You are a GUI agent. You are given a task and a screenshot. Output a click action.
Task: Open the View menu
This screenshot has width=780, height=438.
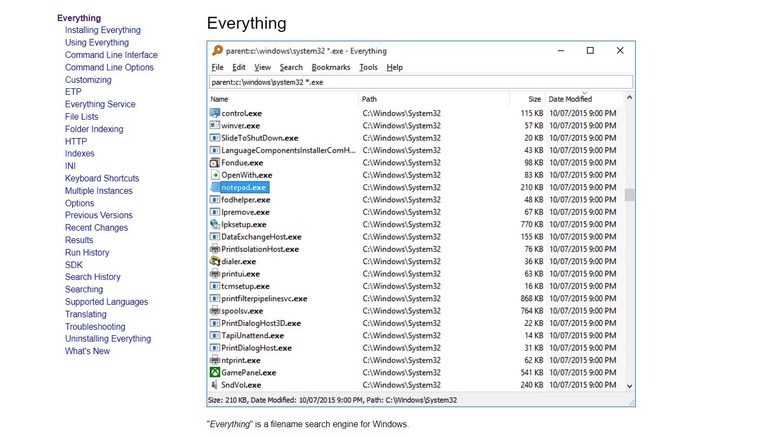pos(263,67)
